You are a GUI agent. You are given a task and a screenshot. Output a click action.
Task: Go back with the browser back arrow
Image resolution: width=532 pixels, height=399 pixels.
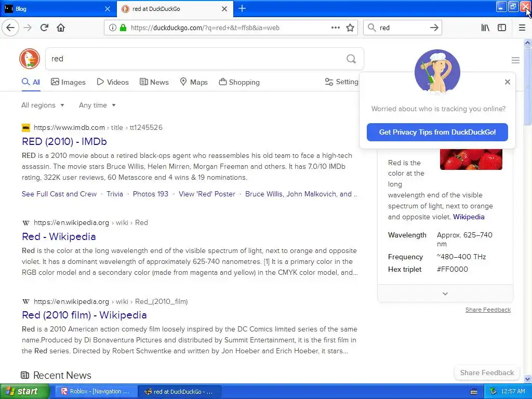point(10,28)
